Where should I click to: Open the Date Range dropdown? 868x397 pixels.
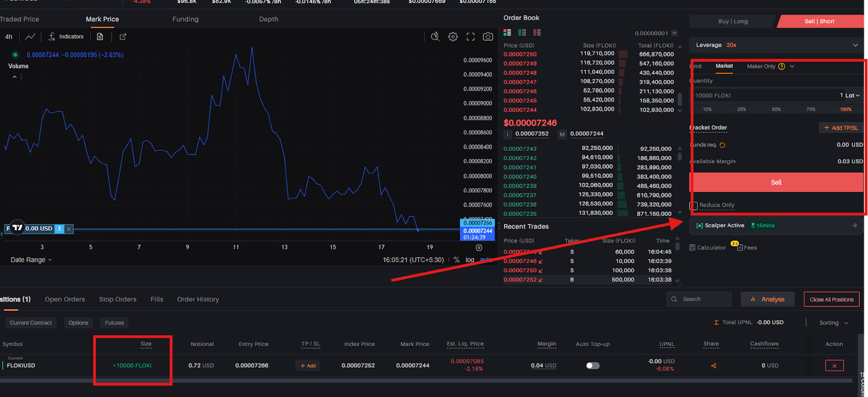point(31,260)
